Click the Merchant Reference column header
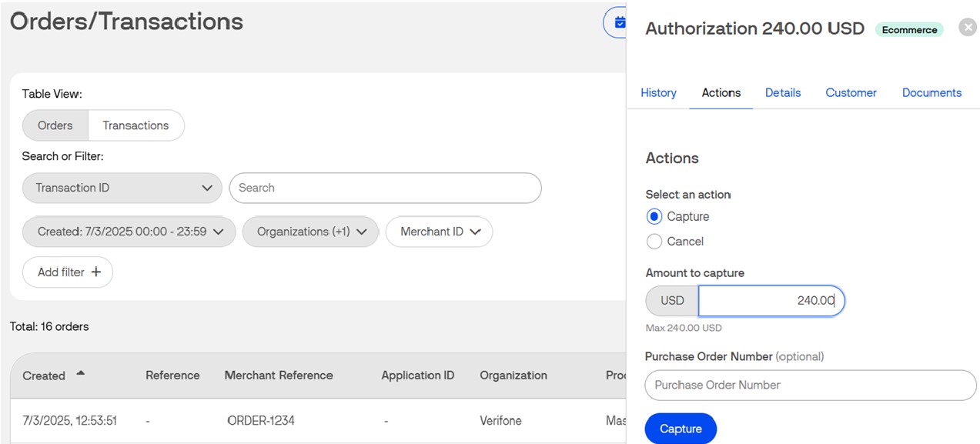The image size is (980, 444). coord(279,376)
